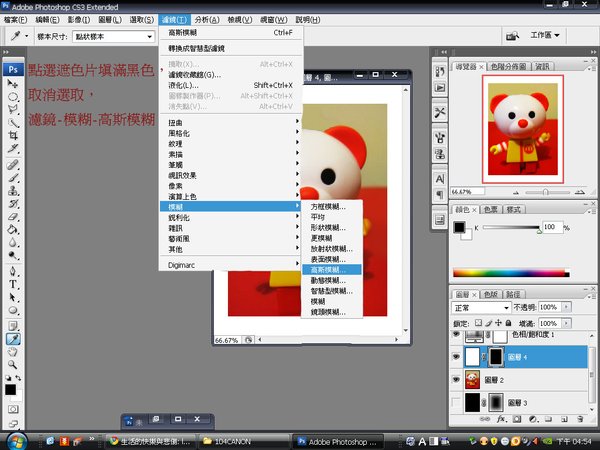The height and width of the screenshot is (450, 600).
Task: Show the 圖層 3 layer using its visibility box
Action: point(456,403)
